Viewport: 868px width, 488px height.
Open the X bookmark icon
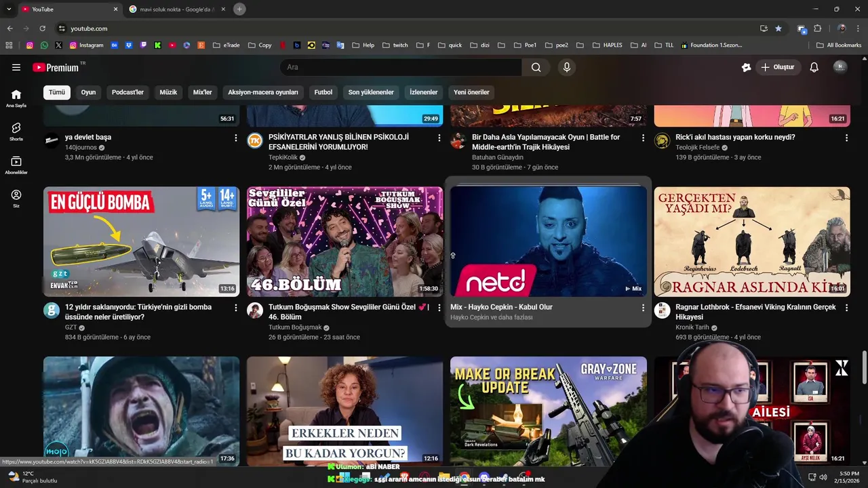point(58,45)
